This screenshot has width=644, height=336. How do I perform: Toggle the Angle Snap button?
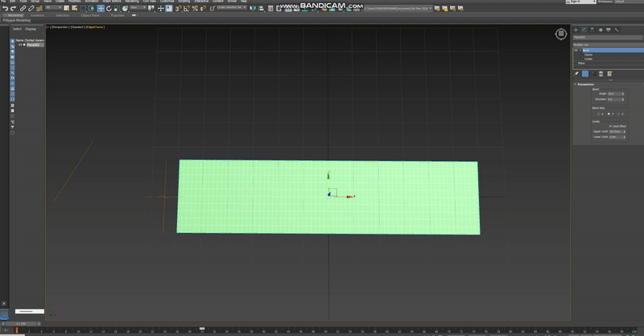click(187, 8)
